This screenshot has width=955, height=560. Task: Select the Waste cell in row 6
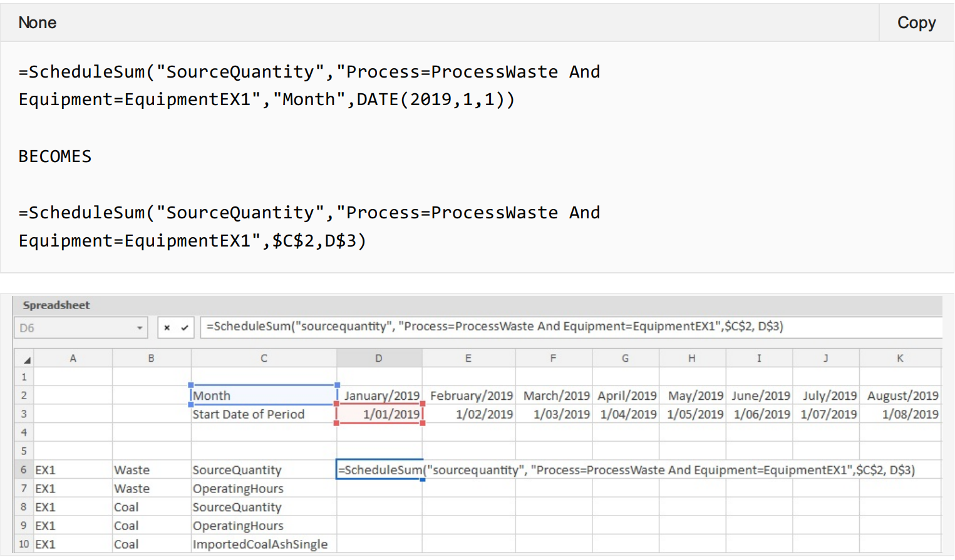tap(151, 470)
